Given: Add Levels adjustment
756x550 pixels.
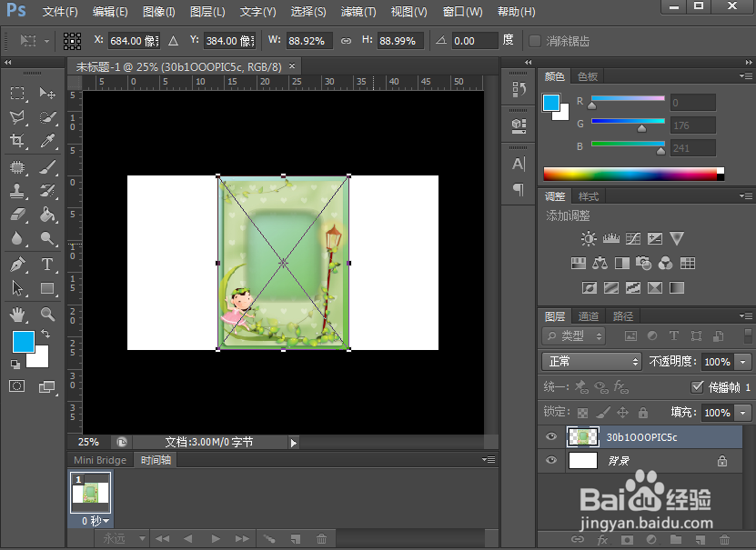Looking at the screenshot, I should pyautogui.click(x=611, y=238).
